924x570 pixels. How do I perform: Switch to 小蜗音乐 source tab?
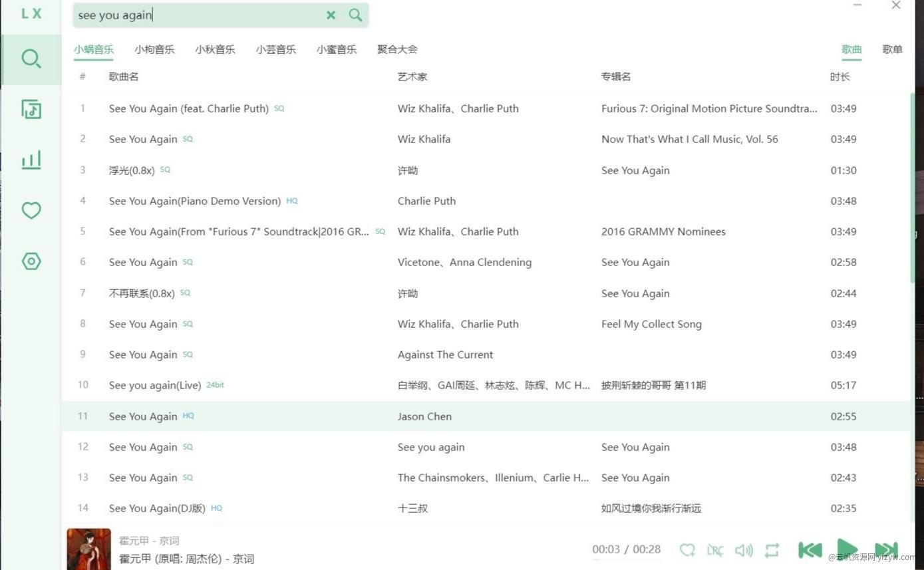94,49
